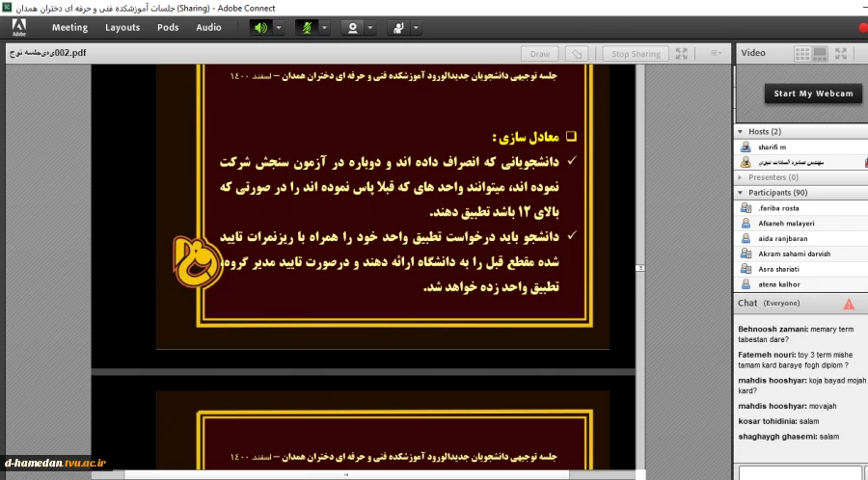Viewport: 868px width, 480px height.
Task: Click the icon beside .fariba rosta
Action: 746,208
